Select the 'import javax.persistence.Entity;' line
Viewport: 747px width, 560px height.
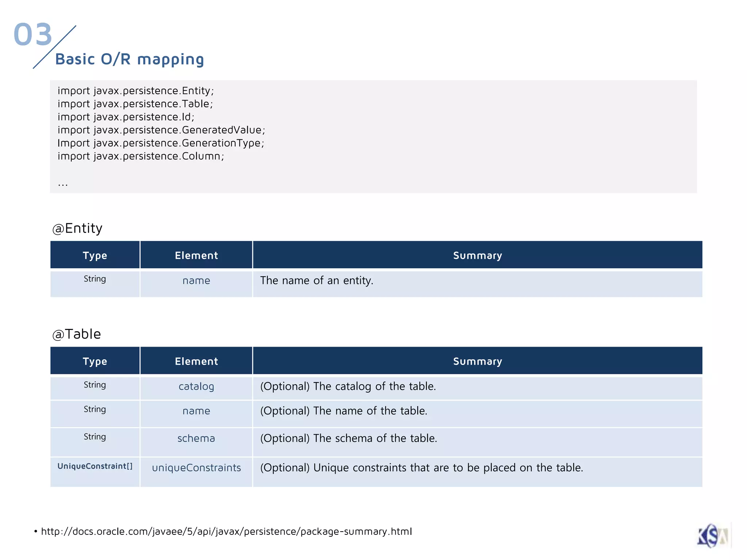tap(136, 91)
